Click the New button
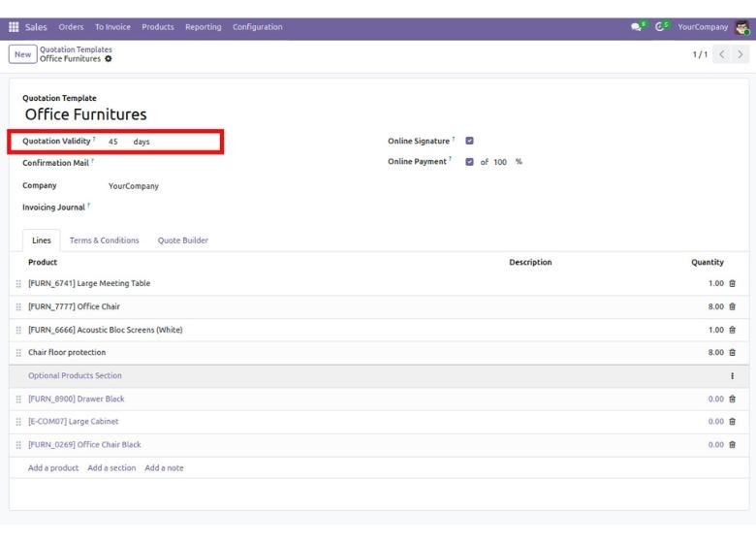The height and width of the screenshot is (543, 756). (22, 54)
